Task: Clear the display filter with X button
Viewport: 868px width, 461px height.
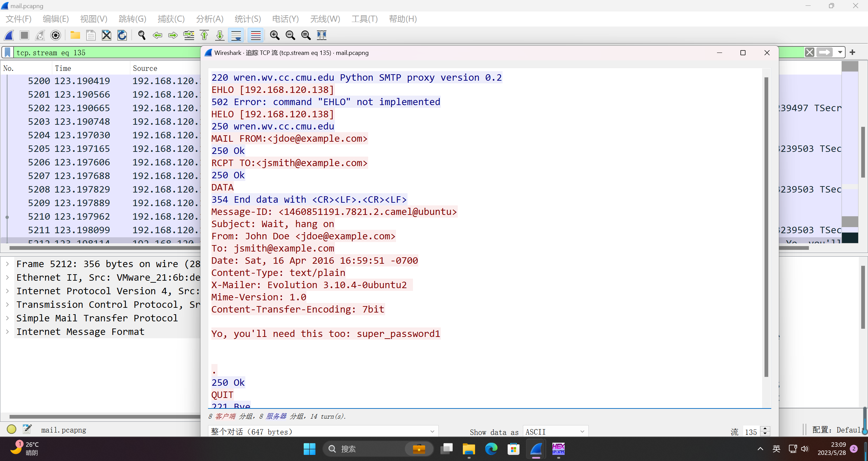Action: click(809, 52)
